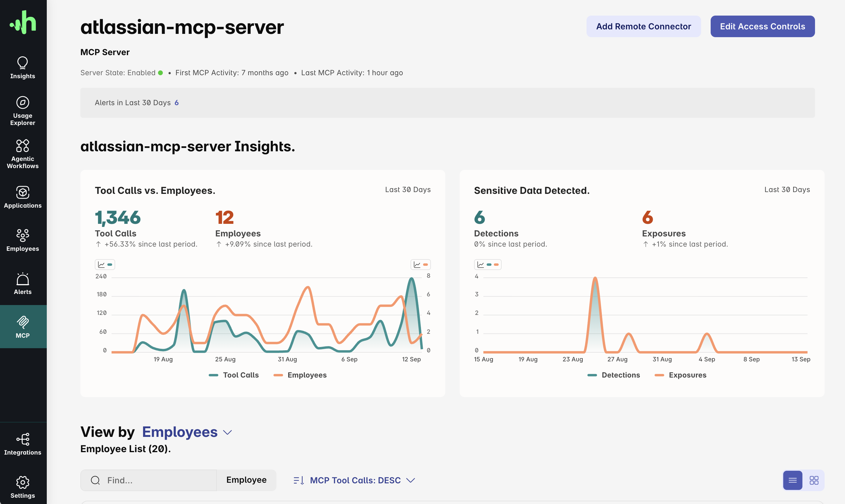The height and width of the screenshot is (504, 845).
Task: Toggle Tool Calls series chart button
Action: tap(105, 265)
